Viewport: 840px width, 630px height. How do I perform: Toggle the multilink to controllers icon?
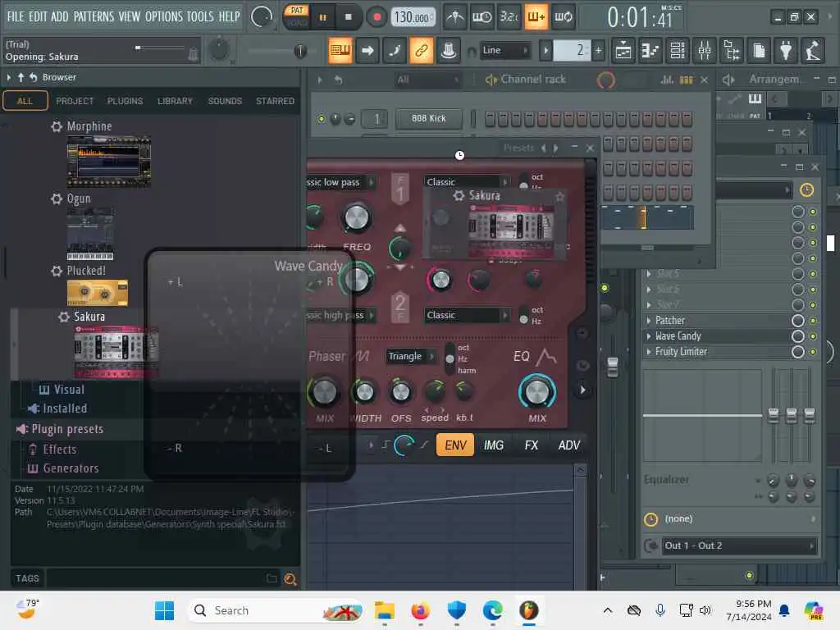click(x=421, y=50)
